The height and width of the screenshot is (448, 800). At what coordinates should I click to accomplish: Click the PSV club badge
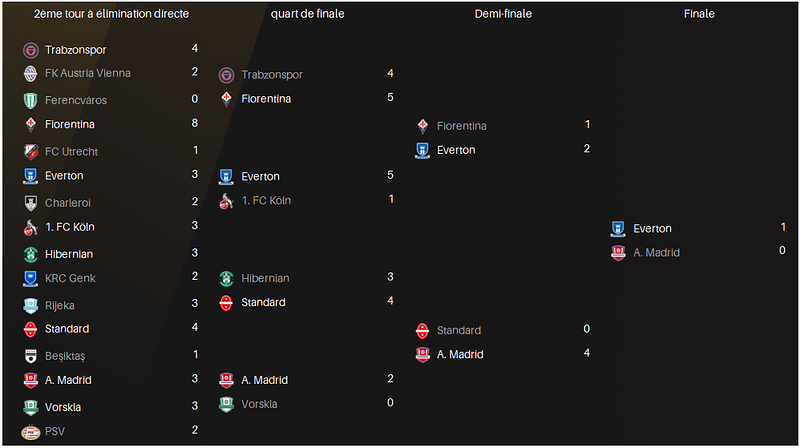click(x=30, y=431)
